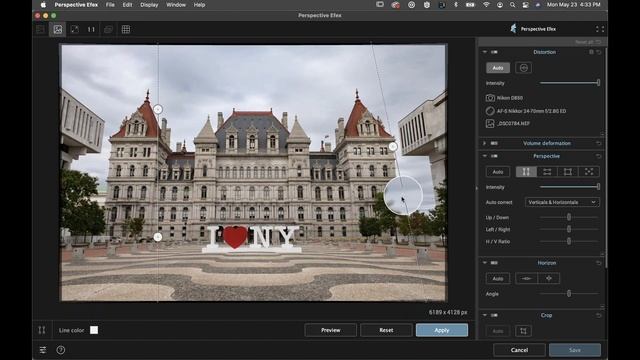Reset the Crop section
The width and height of the screenshot is (640, 360).
(599, 316)
